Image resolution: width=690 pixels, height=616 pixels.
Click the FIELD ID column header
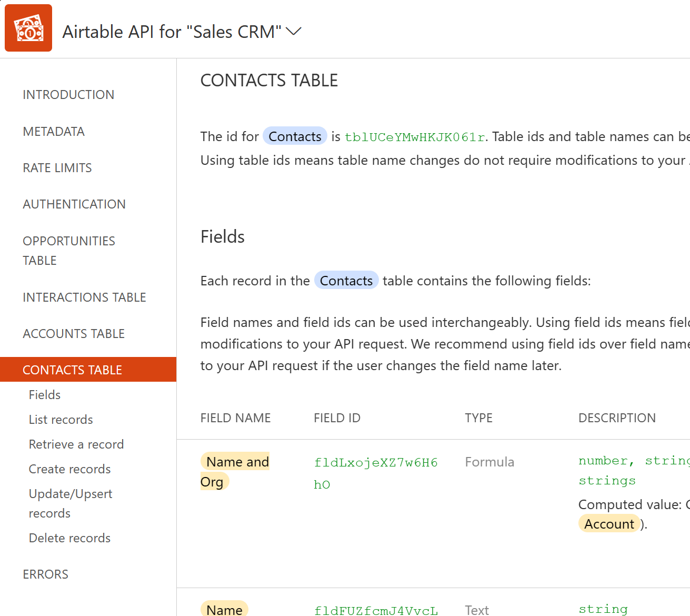point(337,418)
